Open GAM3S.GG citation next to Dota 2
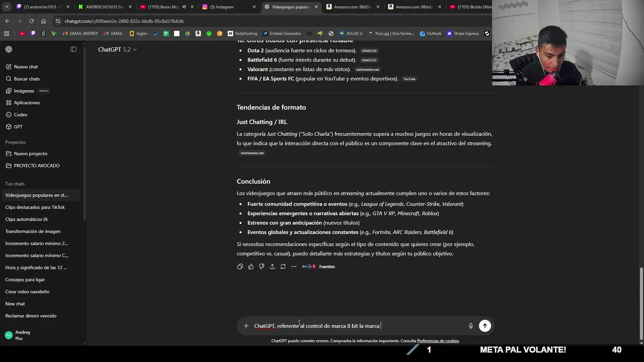 pos(369,51)
